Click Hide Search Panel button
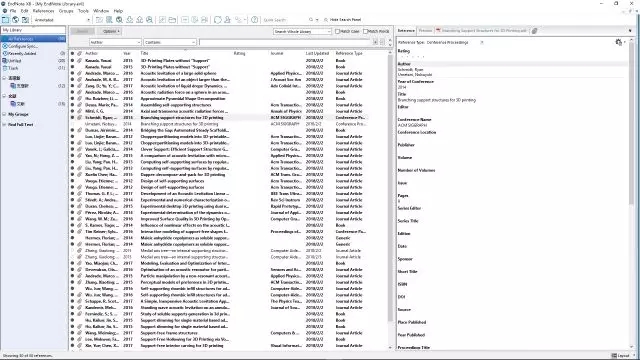 pyautogui.click(x=342, y=20)
